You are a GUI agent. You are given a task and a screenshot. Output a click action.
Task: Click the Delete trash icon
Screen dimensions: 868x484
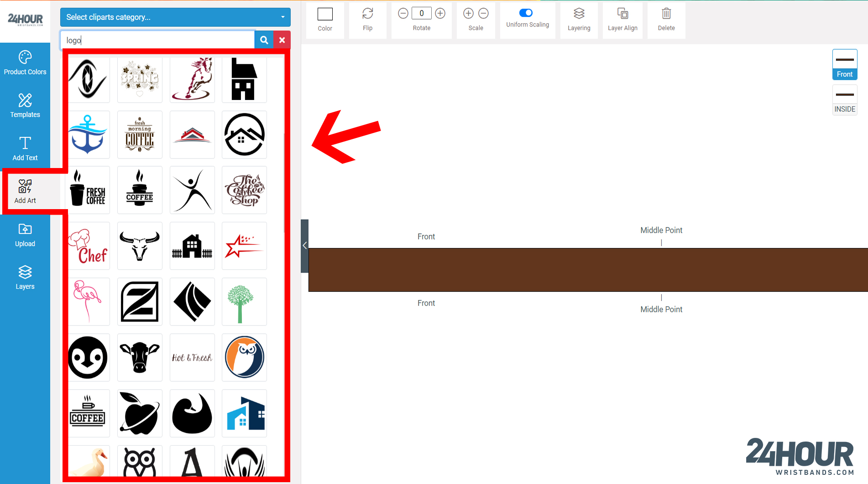click(666, 14)
